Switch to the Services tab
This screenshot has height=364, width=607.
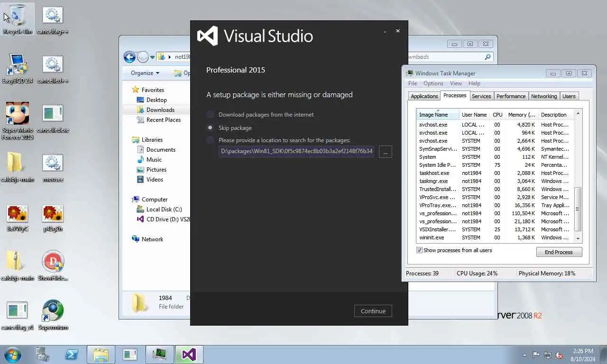(481, 96)
